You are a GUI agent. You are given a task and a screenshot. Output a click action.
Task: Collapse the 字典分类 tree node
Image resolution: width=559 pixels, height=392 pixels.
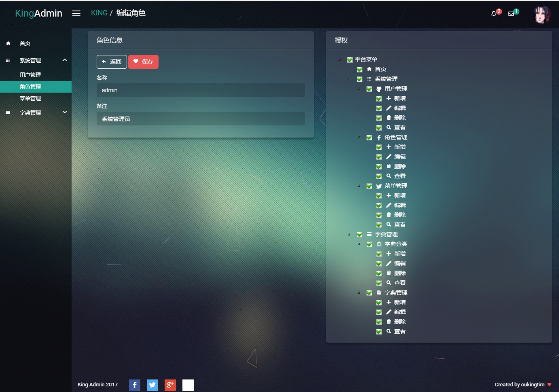[359, 244]
